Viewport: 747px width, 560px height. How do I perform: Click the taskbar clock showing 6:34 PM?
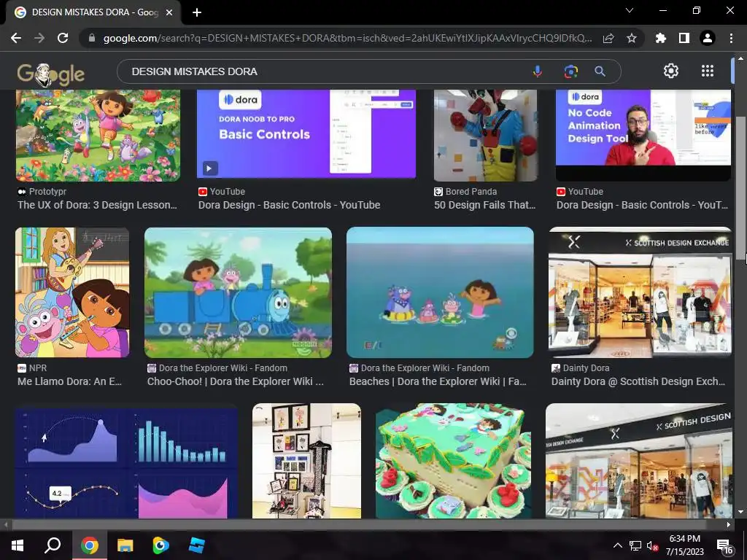click(x=684, y=545)
